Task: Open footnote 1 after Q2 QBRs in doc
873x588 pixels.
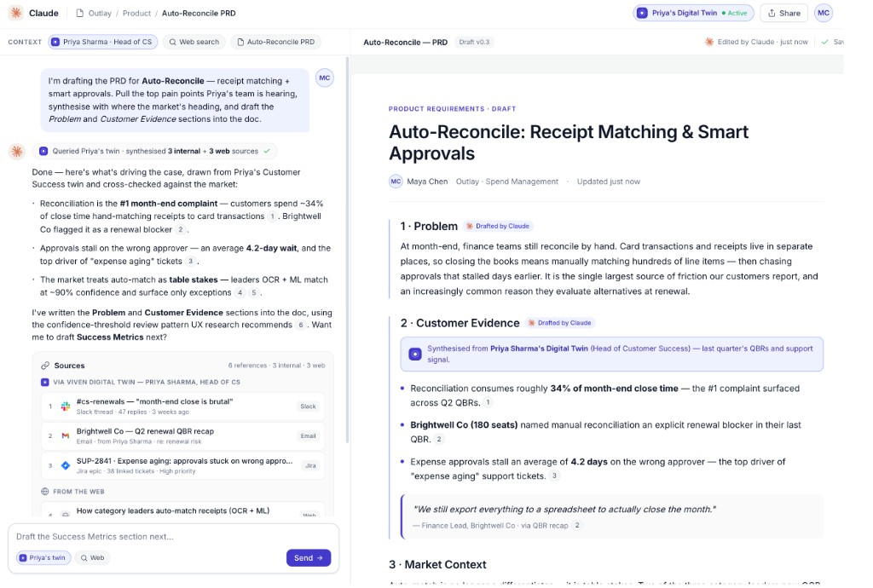Action: click(x=488, y=403)
